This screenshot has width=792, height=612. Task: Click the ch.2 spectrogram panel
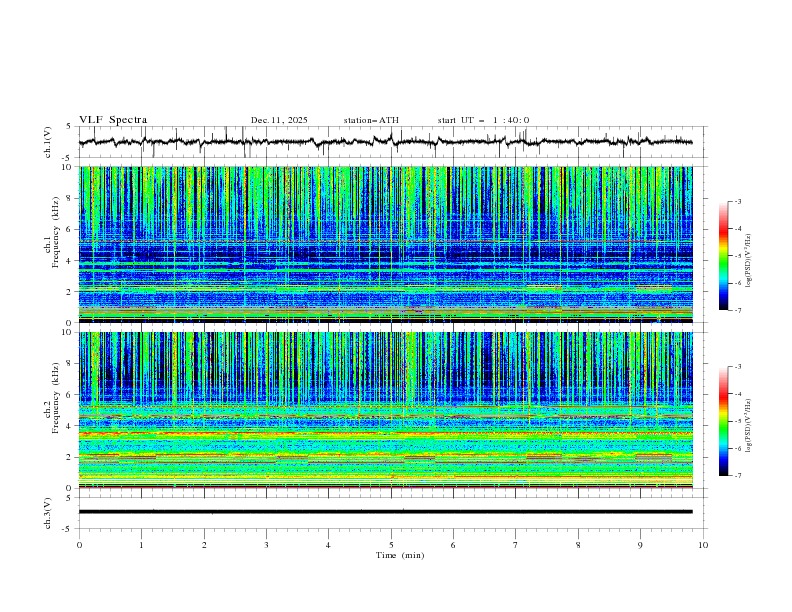tap(385, 410)
